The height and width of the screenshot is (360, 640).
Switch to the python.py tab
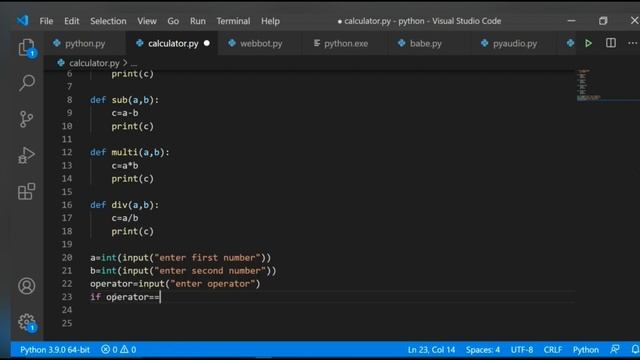point(85,43)
